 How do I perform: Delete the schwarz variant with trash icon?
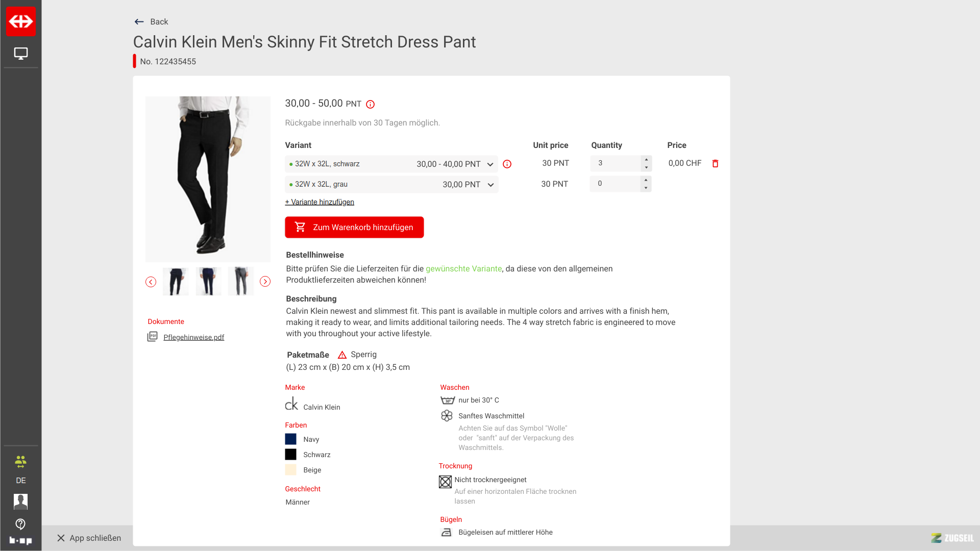[715, 164]
